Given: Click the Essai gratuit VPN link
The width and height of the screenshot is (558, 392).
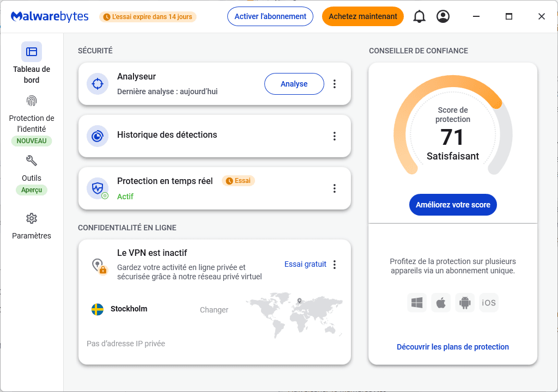Looking at the screenshot, I should [x=305, y=264].
